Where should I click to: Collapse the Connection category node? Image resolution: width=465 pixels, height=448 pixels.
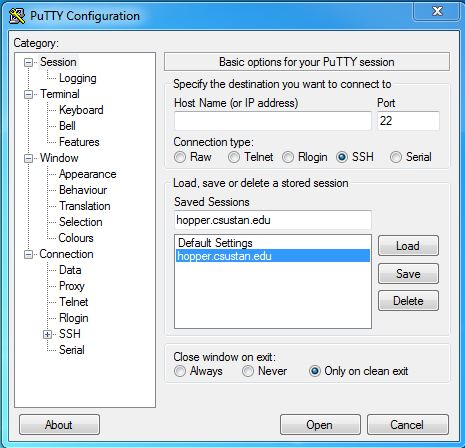coord(29,254)
